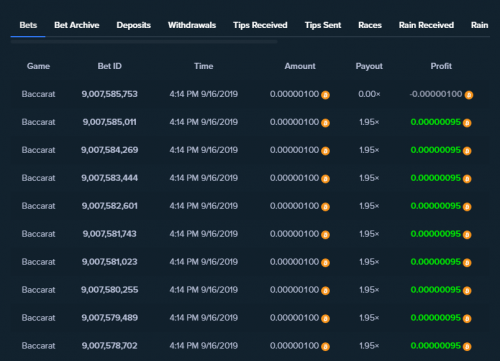Click green profit value of bet 9,007,584,269
The image size is (500, 361).
tap(436, 150)
